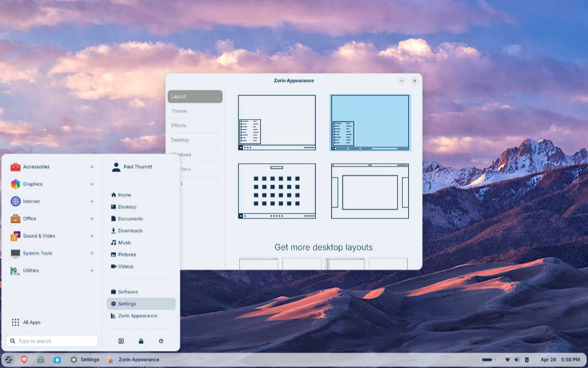The width and height of the screenshot is (588, 368).
Task: Choose the GNOME-style overview layout with side panels
Action: point(370,191)
